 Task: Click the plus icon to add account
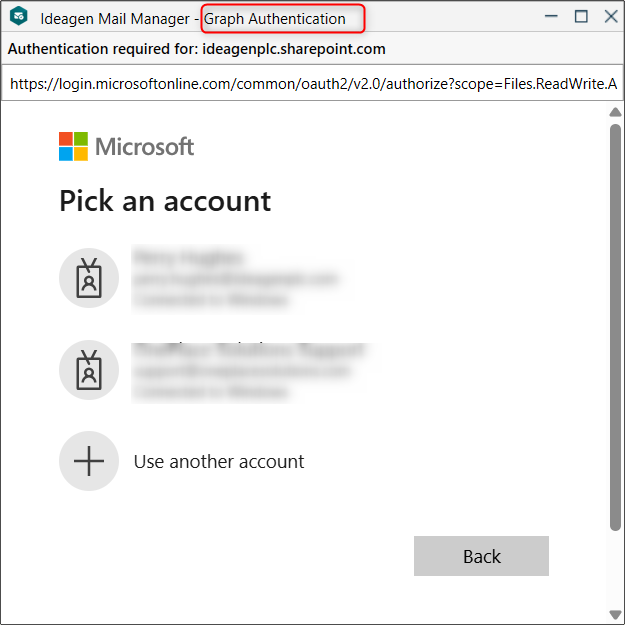pos(89,461)
